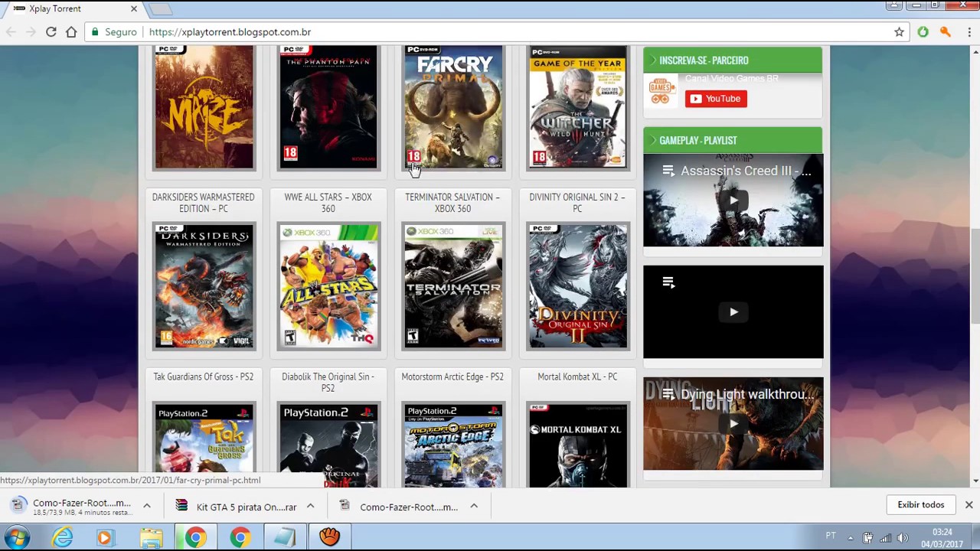Open Mortal Kombat XL PC link
980x551 pixels.
[577, 377]
